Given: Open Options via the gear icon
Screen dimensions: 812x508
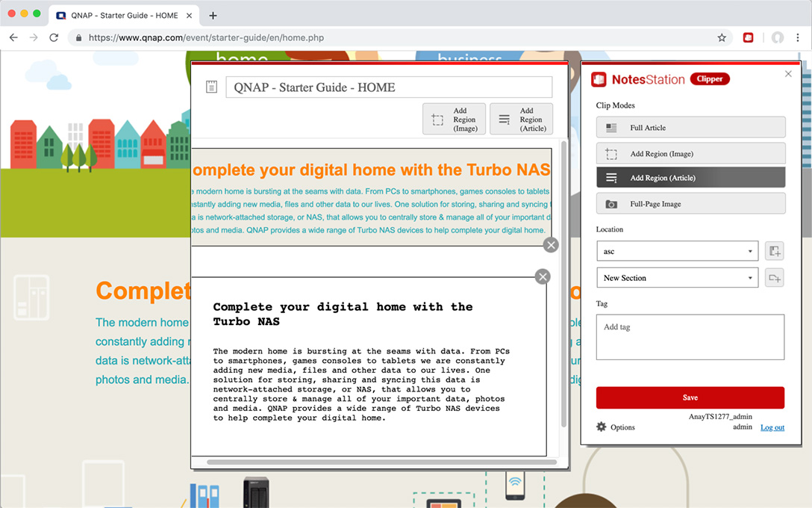Looking at the screenshot, I should tap(600, 427).
